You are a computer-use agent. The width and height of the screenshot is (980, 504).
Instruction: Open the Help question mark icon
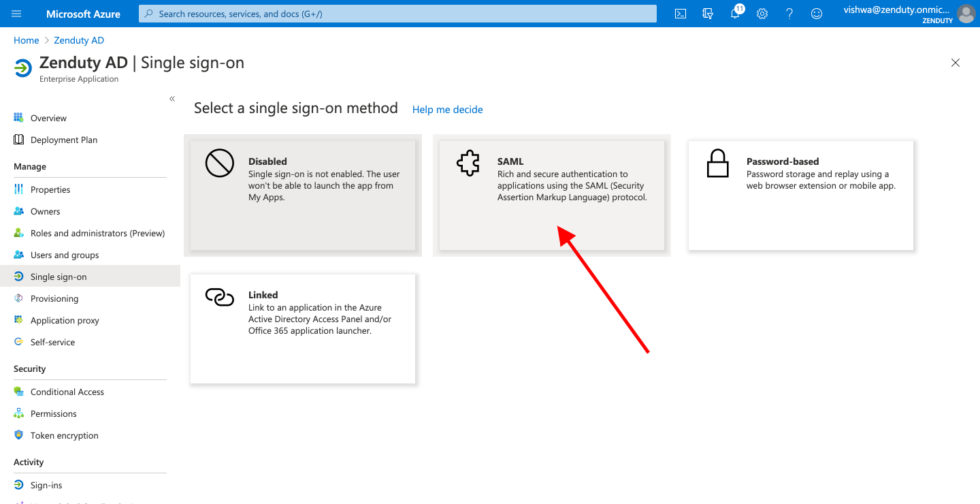pyautogui.click(x=789, y=14)
